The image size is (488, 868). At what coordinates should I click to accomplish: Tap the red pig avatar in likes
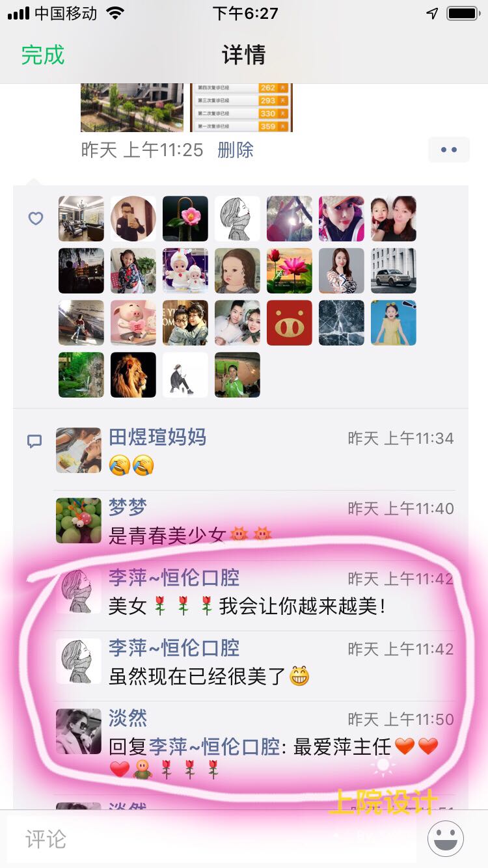click(x=290, y=323)
